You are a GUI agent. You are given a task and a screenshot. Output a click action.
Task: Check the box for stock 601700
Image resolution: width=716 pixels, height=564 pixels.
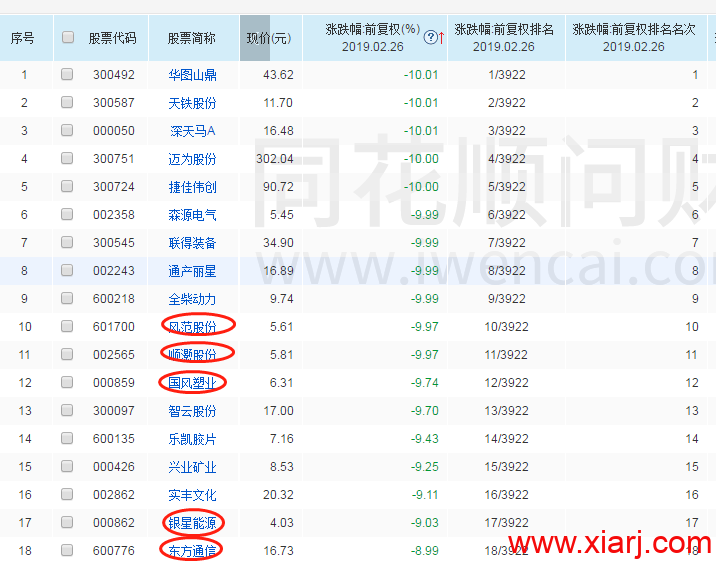pyautogui.click(x=67, y=326)
